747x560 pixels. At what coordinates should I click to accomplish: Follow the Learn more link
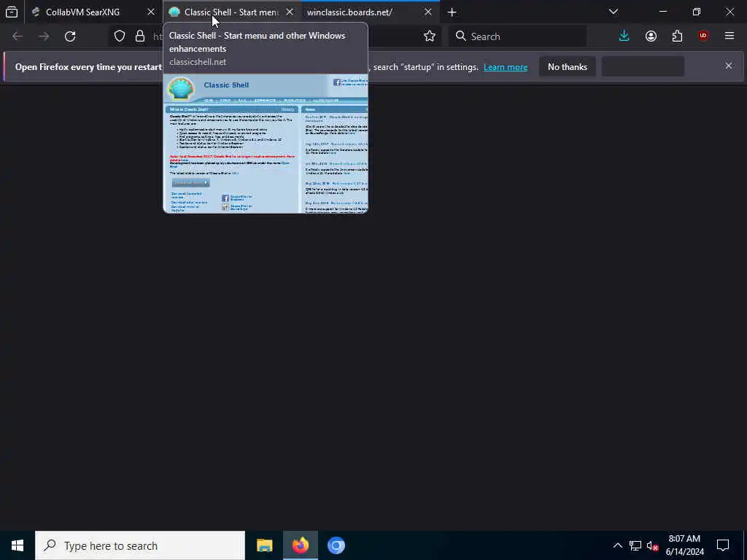506,67
